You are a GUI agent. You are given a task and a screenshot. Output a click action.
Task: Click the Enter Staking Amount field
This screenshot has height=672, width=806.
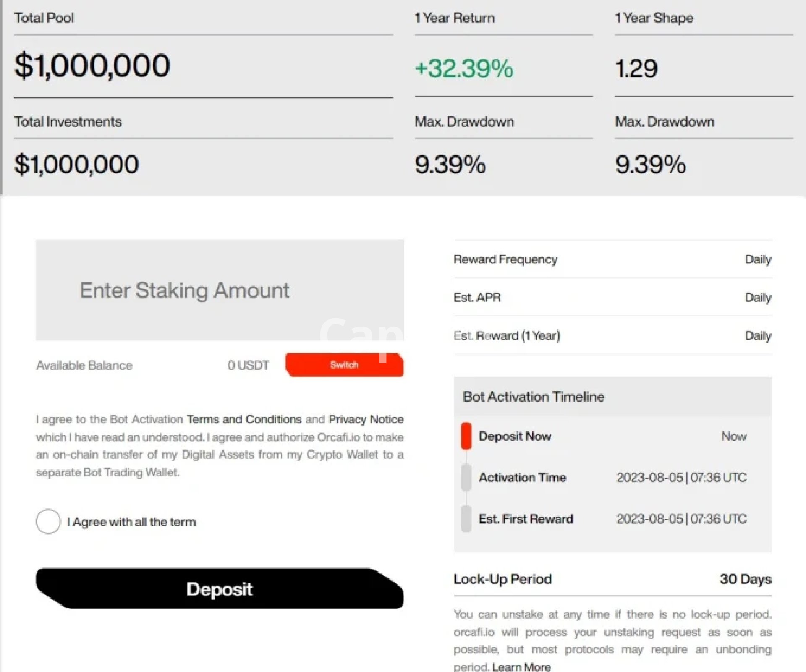point(220,290)
